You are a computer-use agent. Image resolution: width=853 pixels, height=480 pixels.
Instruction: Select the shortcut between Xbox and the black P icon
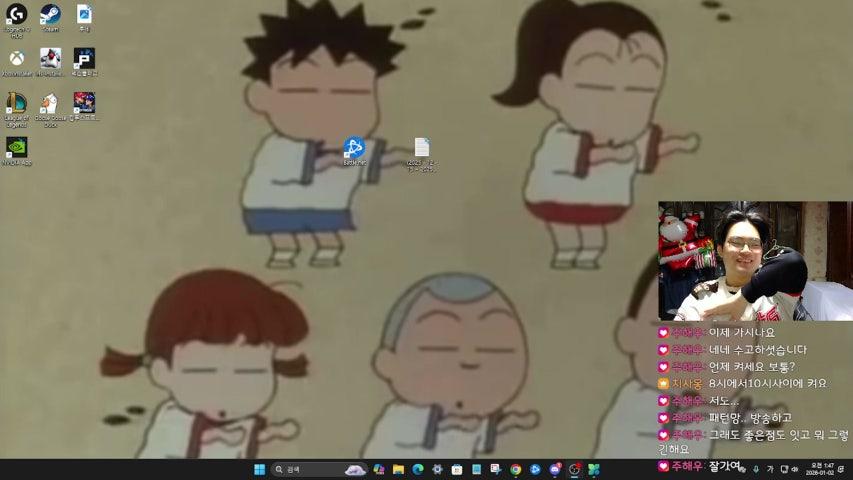[x=51, y=63]
